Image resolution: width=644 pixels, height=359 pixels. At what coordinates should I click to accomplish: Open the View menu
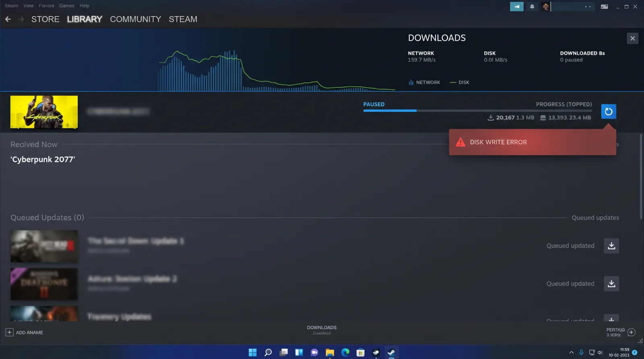(x=29, y=6)
